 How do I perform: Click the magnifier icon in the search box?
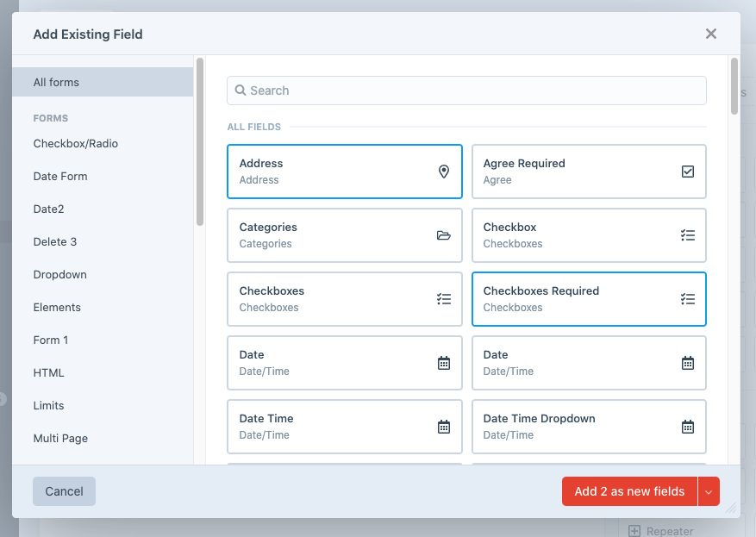pos(241,91)
